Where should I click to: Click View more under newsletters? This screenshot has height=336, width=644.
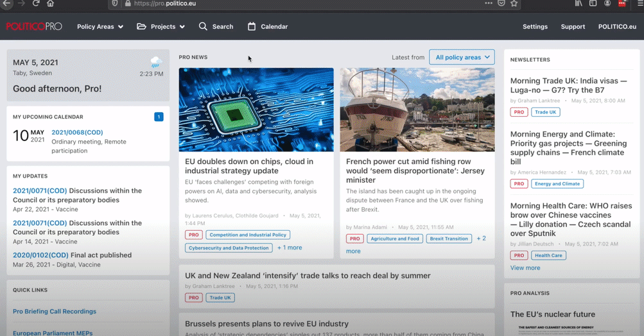coord(525,268)
